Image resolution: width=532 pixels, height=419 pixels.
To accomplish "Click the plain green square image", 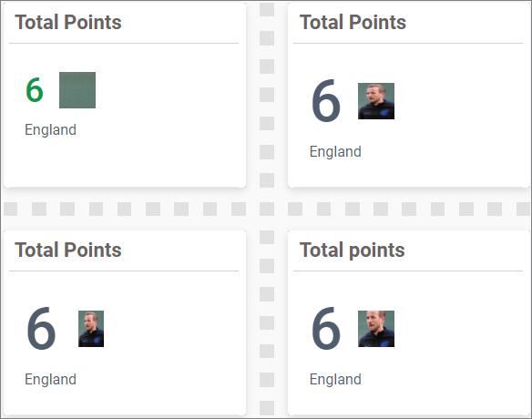I will pos(77,90).
